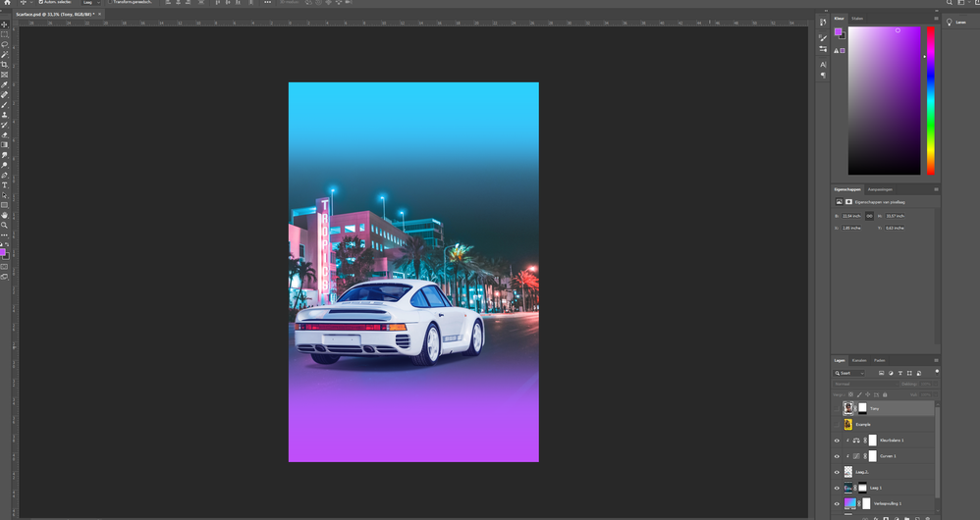Open the Paragraph panel icon
This screenshot has height=520, width=980.
pos(823,75)
